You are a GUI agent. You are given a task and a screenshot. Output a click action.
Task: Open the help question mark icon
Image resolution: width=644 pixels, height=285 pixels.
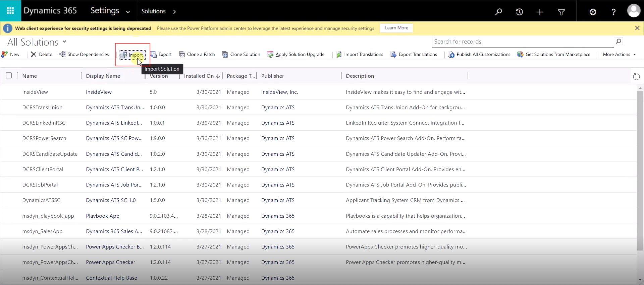point(613,12)
